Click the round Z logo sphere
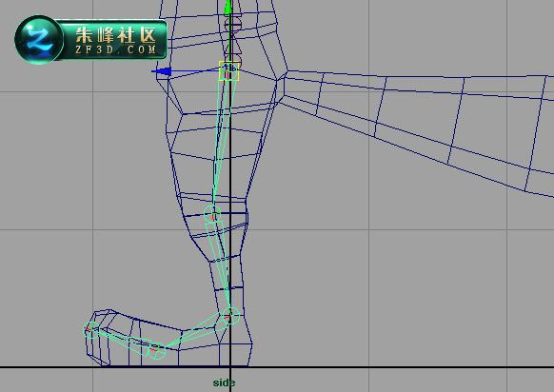554x392 pixels. (x=39, y=39)
